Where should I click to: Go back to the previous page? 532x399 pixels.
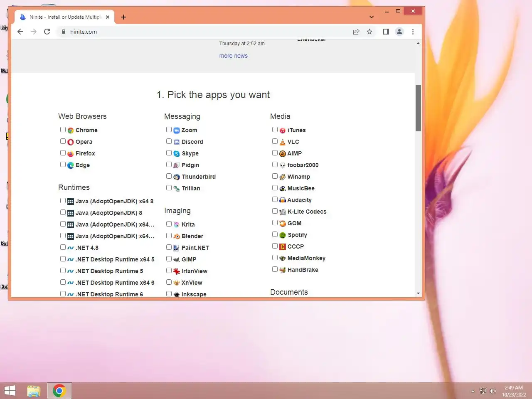click(x=20, y=32)
